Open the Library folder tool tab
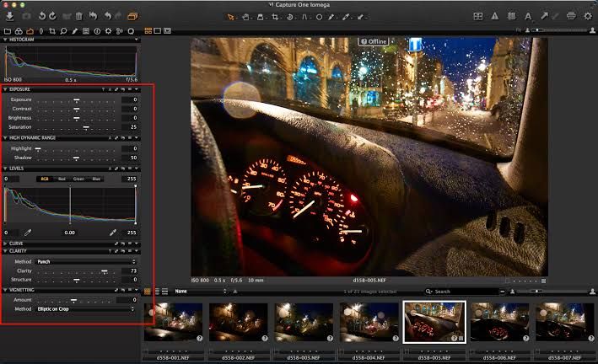This screenshot has width=598, height=364. (8, 31)
